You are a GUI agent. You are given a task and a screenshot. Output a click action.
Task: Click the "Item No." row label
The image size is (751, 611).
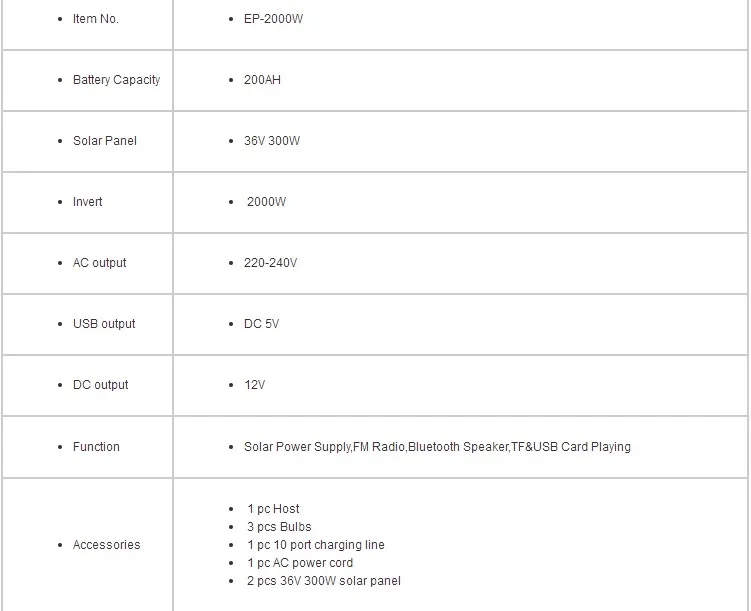click(96, 19)
